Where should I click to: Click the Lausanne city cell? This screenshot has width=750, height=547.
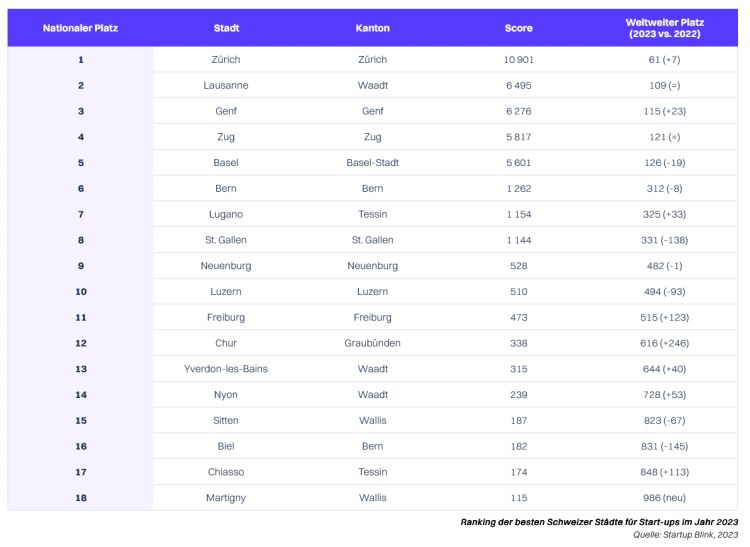[x=226, y=86]
